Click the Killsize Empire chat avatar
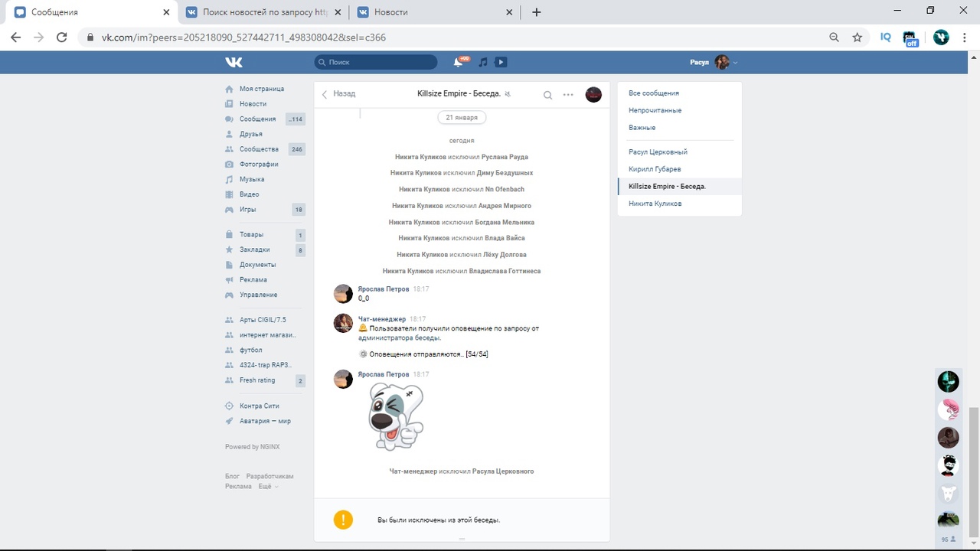Screen dimensions: 980x551 pyautogui.click(x=593, y=95)
